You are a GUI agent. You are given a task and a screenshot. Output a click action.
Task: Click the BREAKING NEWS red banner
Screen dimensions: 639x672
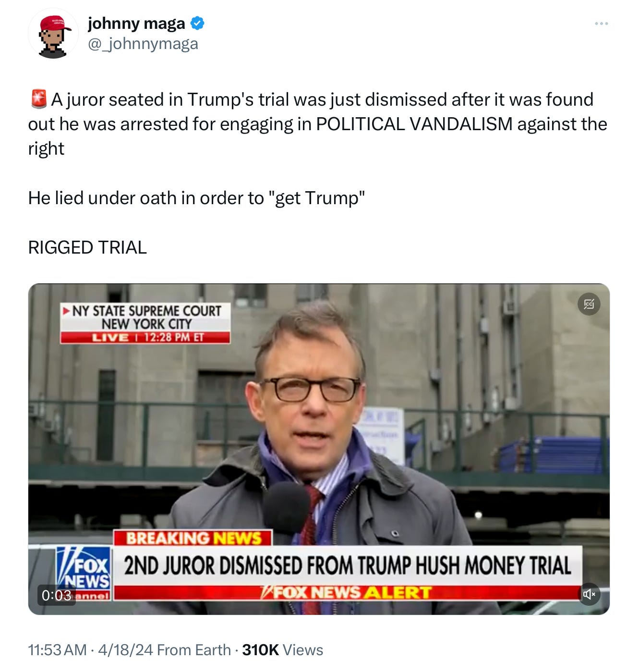(x=193, y=538)
